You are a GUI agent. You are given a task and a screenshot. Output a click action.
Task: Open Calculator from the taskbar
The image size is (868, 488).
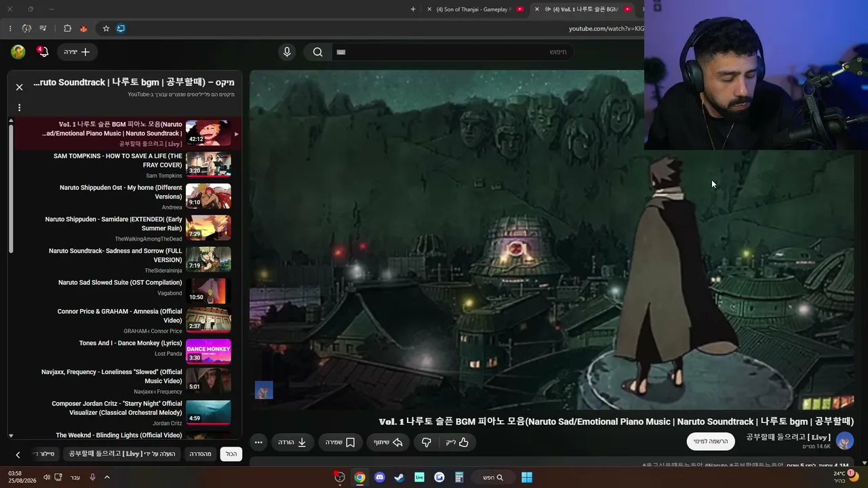pyautogui.click(x=459, y=477)
